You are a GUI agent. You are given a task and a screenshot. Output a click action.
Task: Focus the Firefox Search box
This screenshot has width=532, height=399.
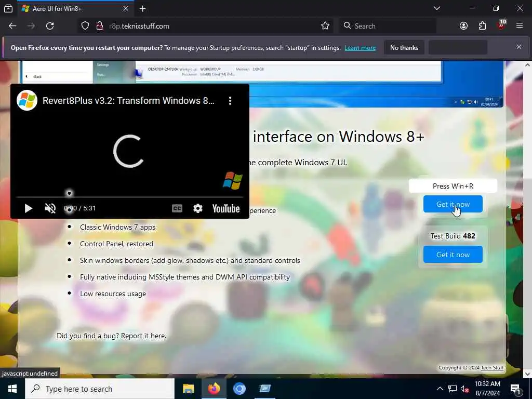coord(388,26)
